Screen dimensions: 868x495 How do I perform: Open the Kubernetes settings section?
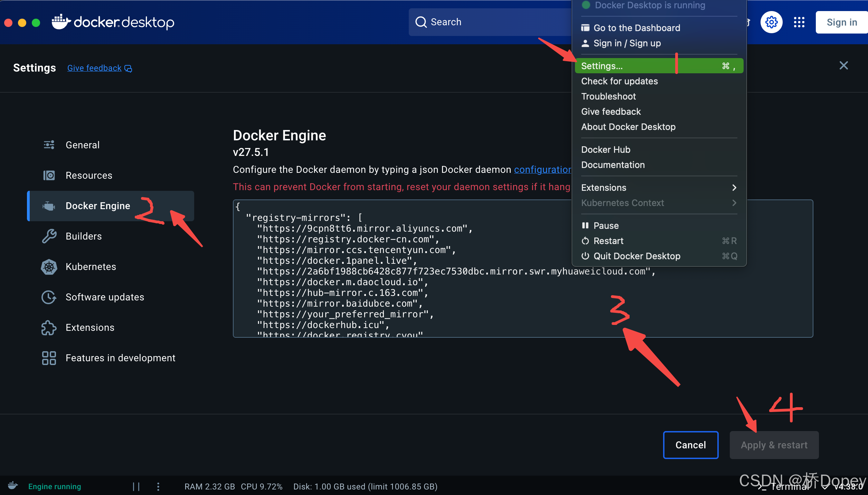point(91,267)
